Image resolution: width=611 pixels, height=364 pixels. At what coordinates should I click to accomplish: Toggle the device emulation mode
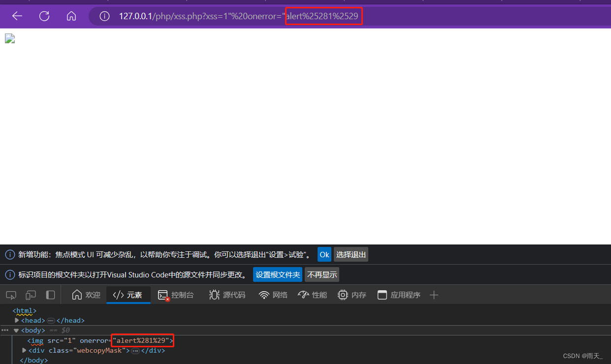pyautogui.click(x=30, y=295)
